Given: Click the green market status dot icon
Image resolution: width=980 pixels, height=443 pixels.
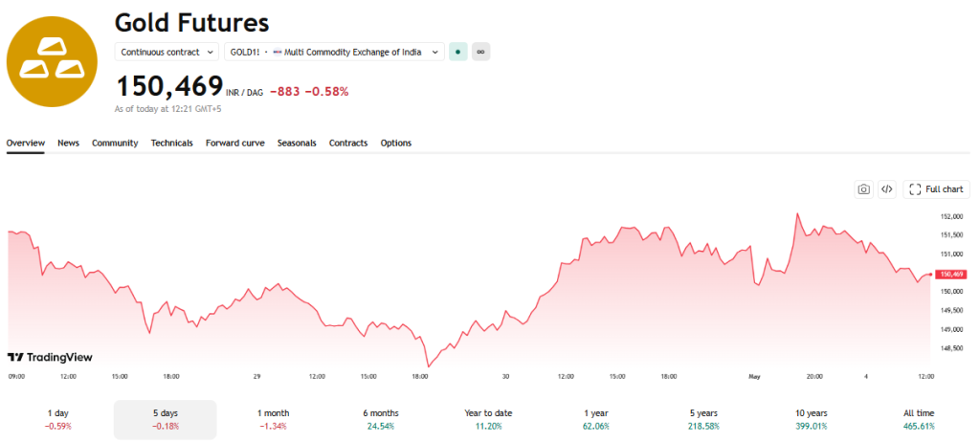Looking at the screenshot, I should [458, 52].
